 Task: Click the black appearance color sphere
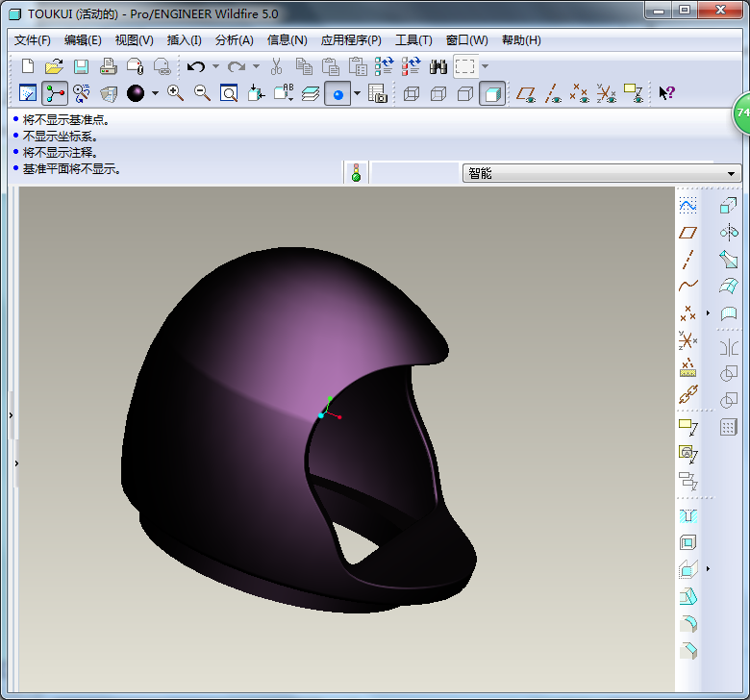coord(136,93)
